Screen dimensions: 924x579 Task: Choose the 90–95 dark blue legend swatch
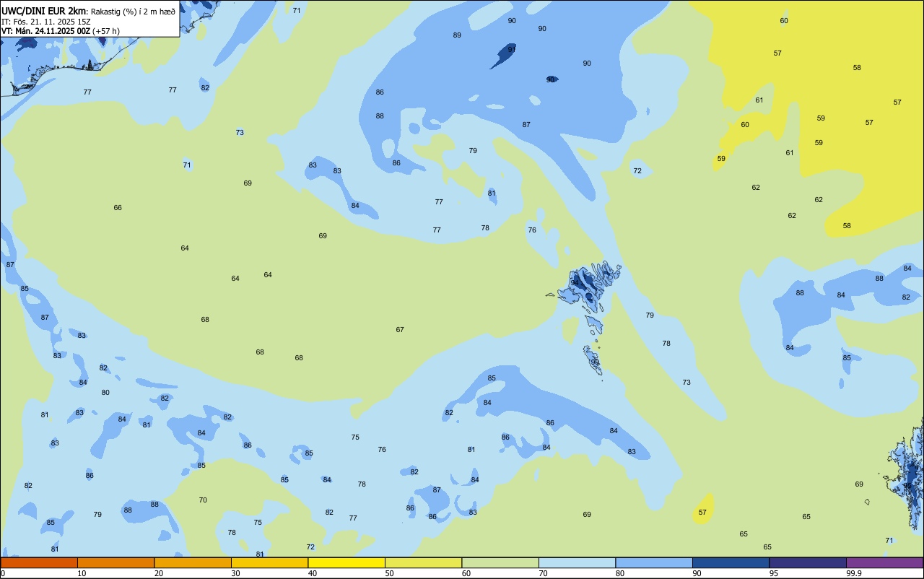click(731, 562)
